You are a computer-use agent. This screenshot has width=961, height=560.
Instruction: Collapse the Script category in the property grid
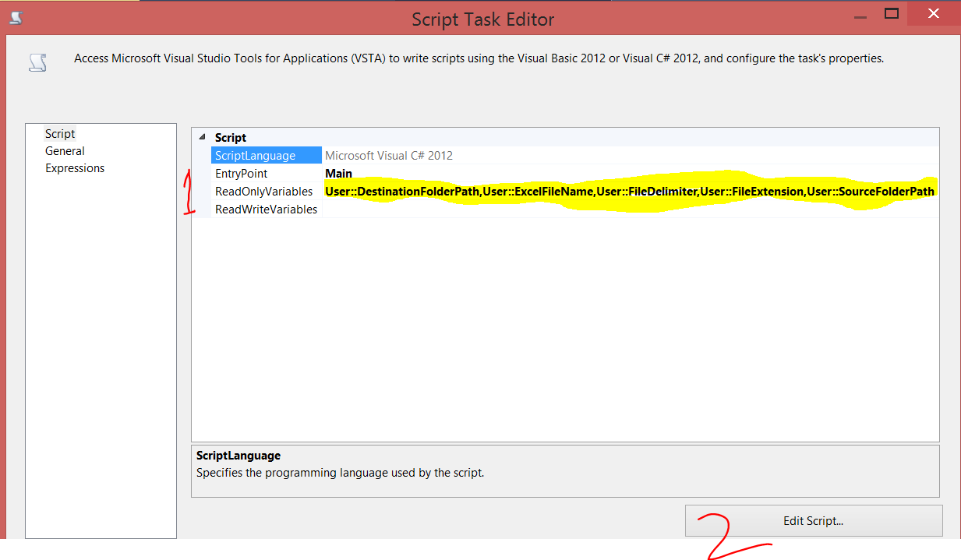click(x=202, y=137)
